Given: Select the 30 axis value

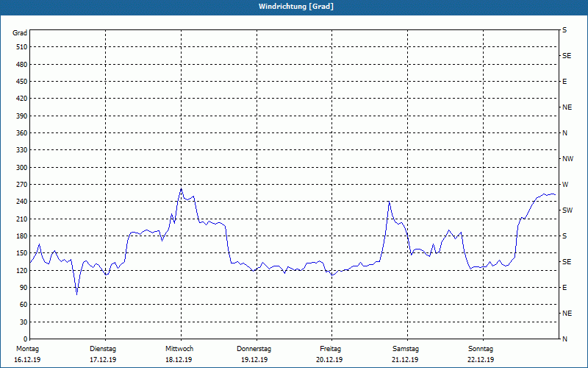Looking at the screenshot, I should pos(24,322).
